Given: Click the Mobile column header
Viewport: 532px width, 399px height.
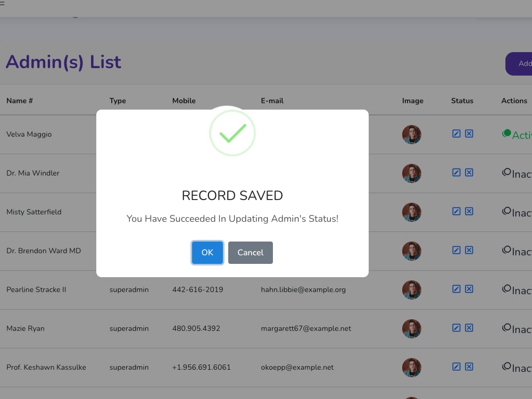Looking at the screenshot, I should point(184,101).
